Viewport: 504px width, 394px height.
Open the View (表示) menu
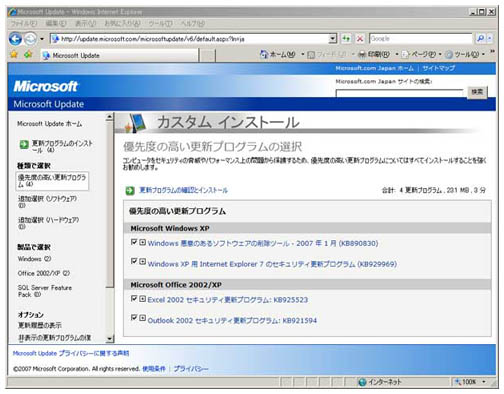pos(85,24)
